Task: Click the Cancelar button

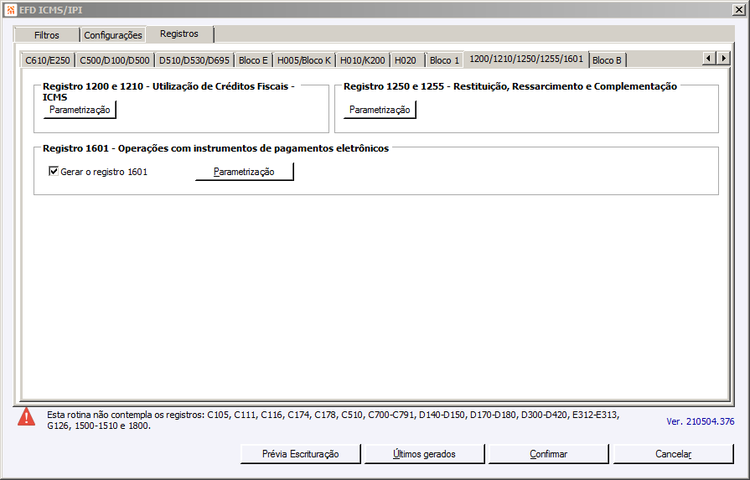Action: [x=673, y=454]
